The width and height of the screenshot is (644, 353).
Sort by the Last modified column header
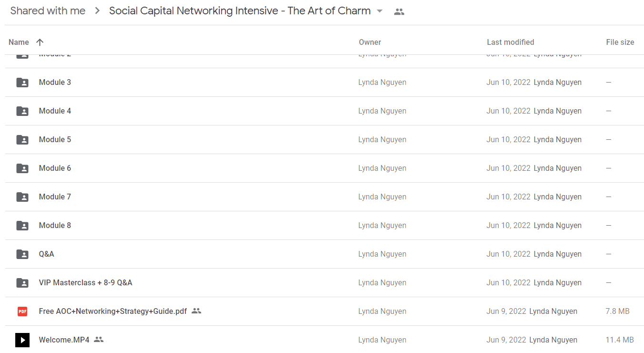click(511, 42)
